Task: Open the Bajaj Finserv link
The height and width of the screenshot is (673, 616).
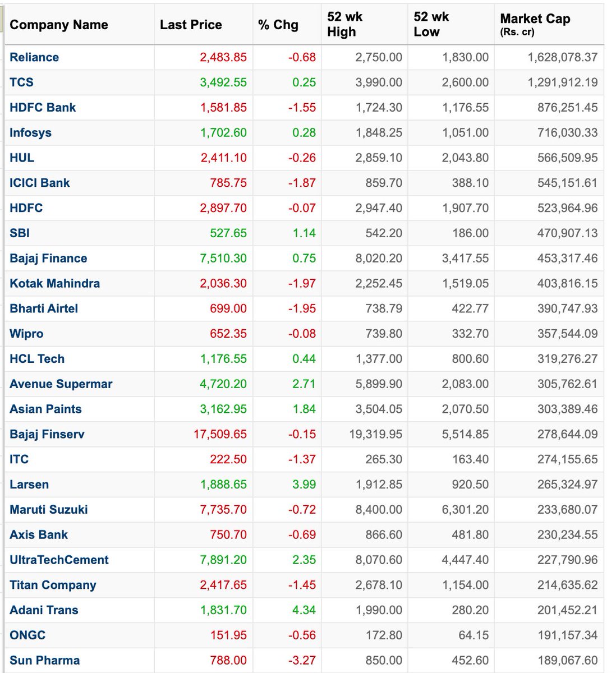Action: tap(47, 434)
